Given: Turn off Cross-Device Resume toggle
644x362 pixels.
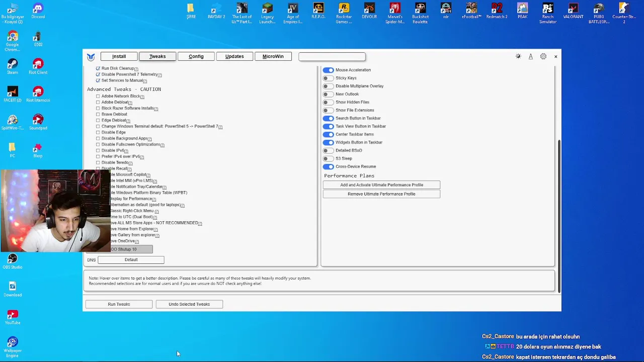Looking at the screenshot, I should [328, 166].
